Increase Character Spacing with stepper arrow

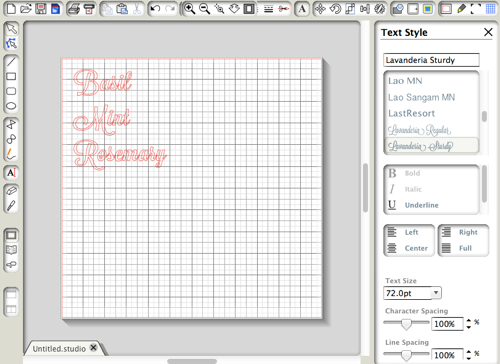469,320
